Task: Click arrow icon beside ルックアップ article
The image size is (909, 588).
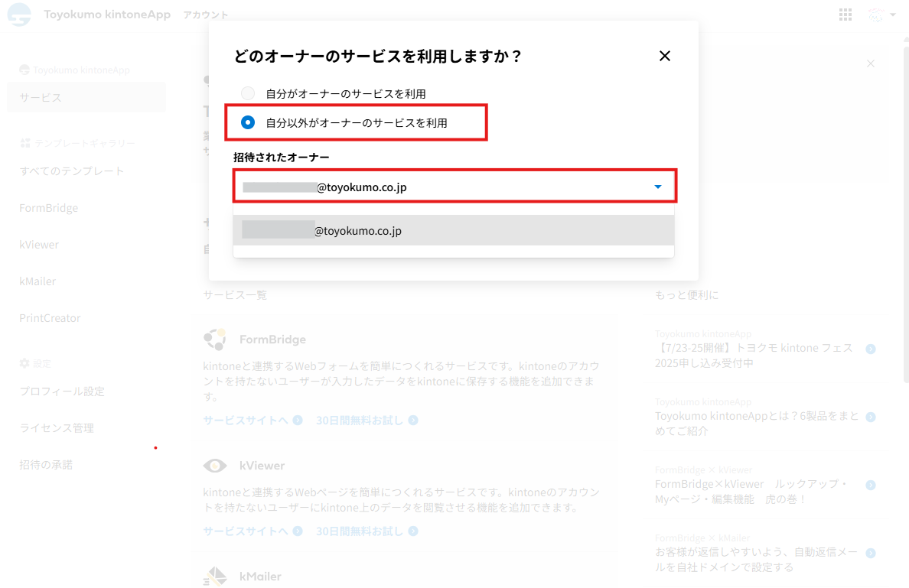Action: 870,486
